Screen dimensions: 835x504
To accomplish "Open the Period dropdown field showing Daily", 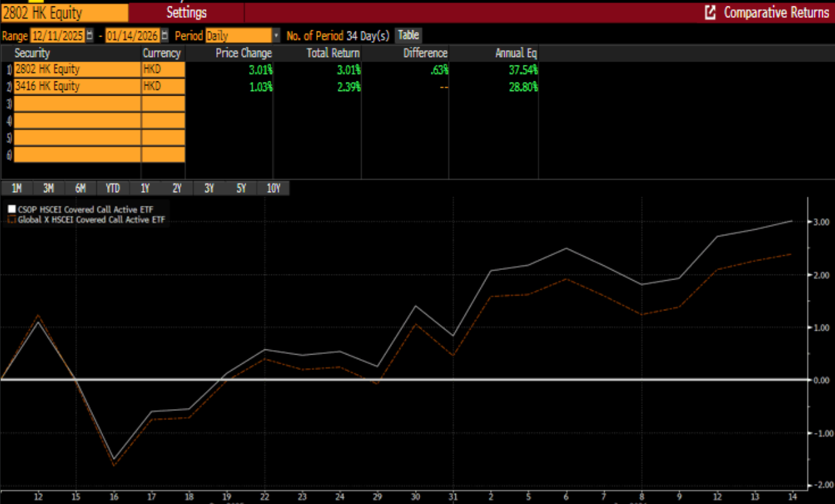I will coord(239,36).
